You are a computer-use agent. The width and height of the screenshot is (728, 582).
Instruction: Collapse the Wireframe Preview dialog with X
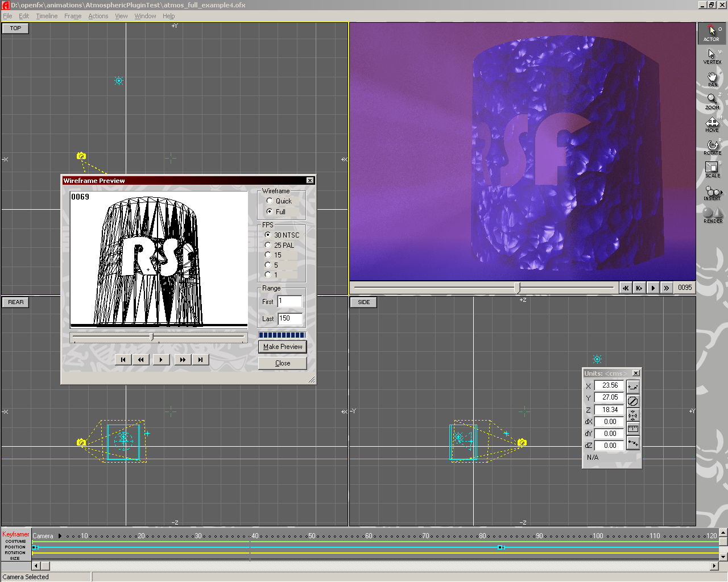(x=310, y=180)
